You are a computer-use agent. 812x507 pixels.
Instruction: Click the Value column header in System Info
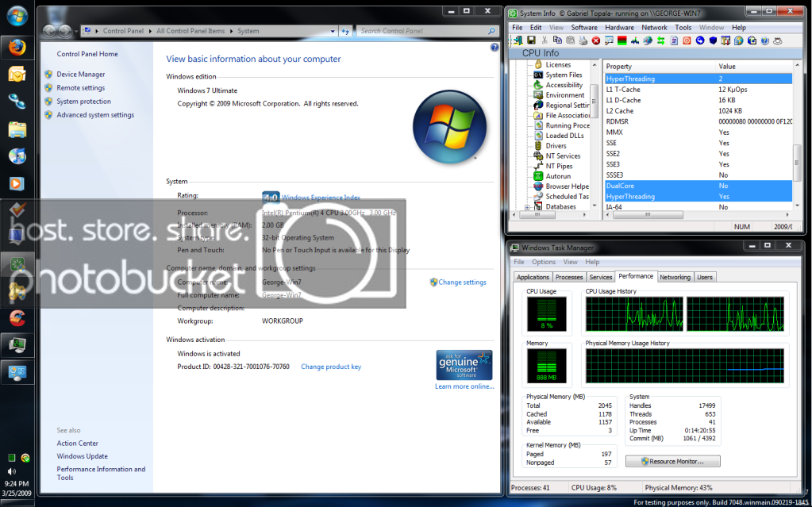click(753, 67)
